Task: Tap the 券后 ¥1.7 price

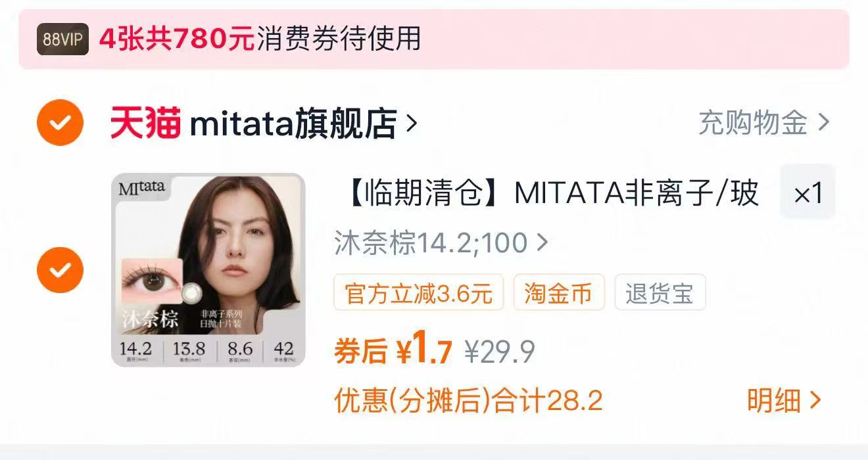Action: pyautogui.click(x=393, y=350)
